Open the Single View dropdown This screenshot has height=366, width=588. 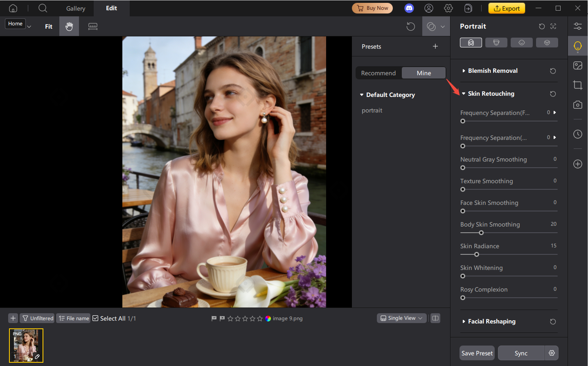(x=401, y=318)
